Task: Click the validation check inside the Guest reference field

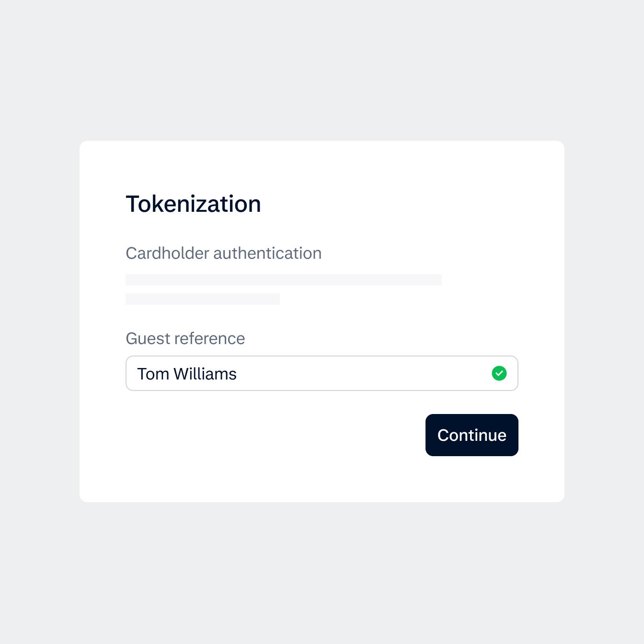Action: click(x=499, y=373)
